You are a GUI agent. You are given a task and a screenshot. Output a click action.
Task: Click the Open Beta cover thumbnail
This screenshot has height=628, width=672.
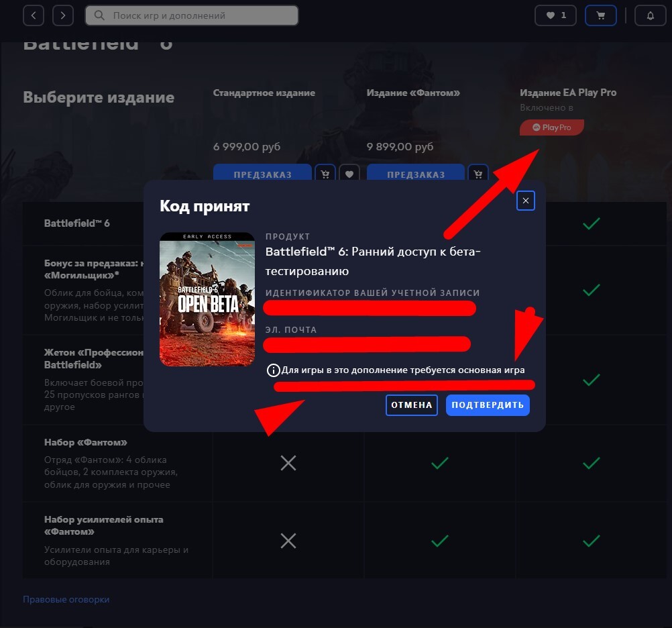coord(207,299)
